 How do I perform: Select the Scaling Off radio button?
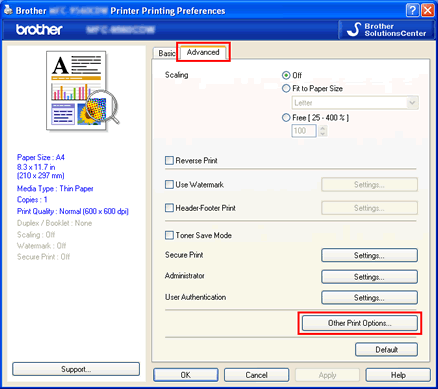click(286, 75)
